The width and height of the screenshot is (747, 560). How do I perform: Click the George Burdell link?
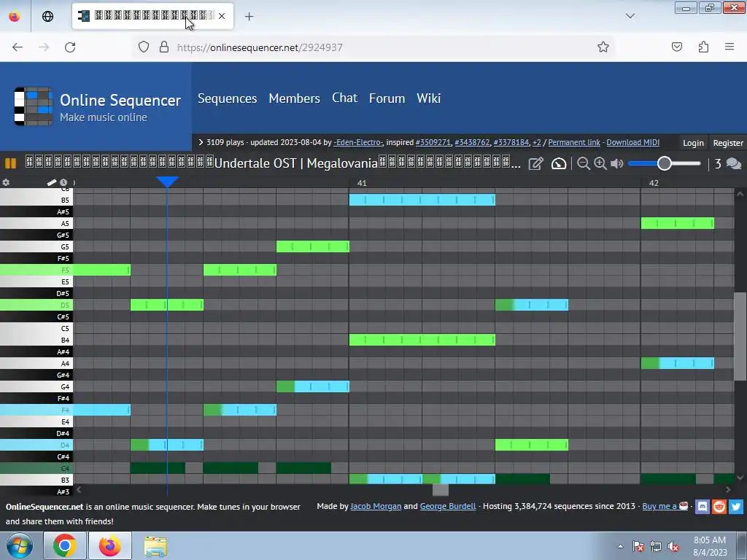tap(448, 506)
